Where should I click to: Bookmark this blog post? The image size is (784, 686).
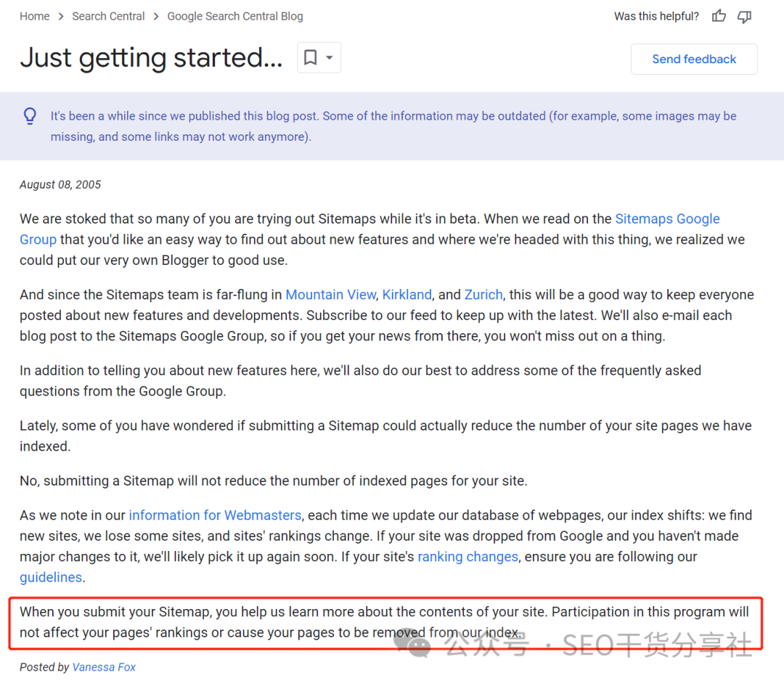[311, 57]
